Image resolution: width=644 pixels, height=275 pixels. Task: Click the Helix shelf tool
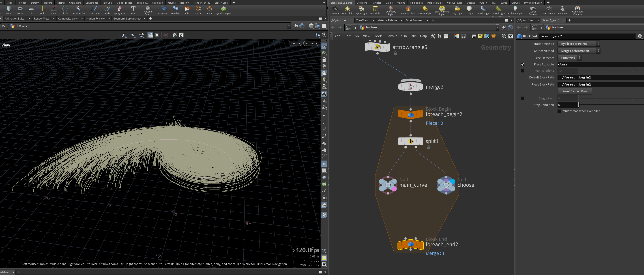coord(209,10)
